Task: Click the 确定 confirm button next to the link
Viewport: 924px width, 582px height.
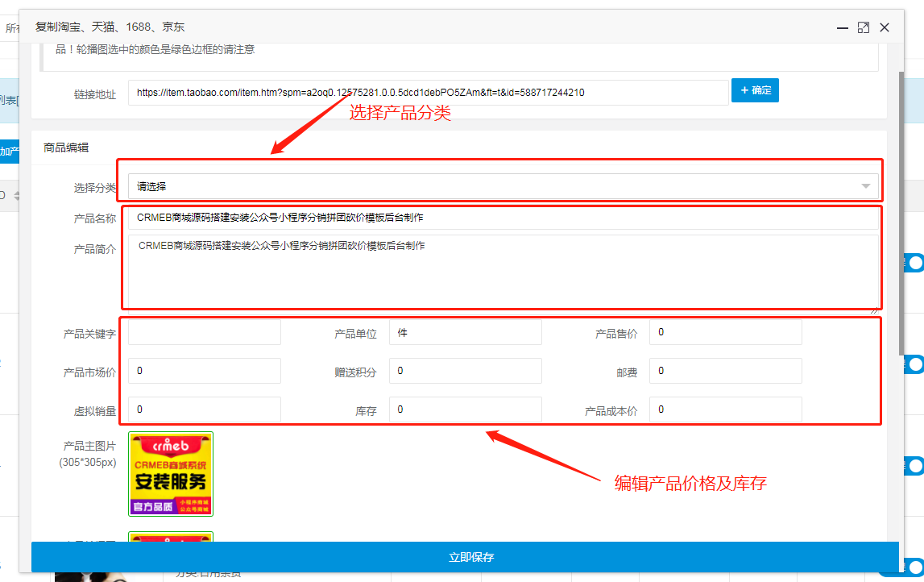Action: coord(755,90)
